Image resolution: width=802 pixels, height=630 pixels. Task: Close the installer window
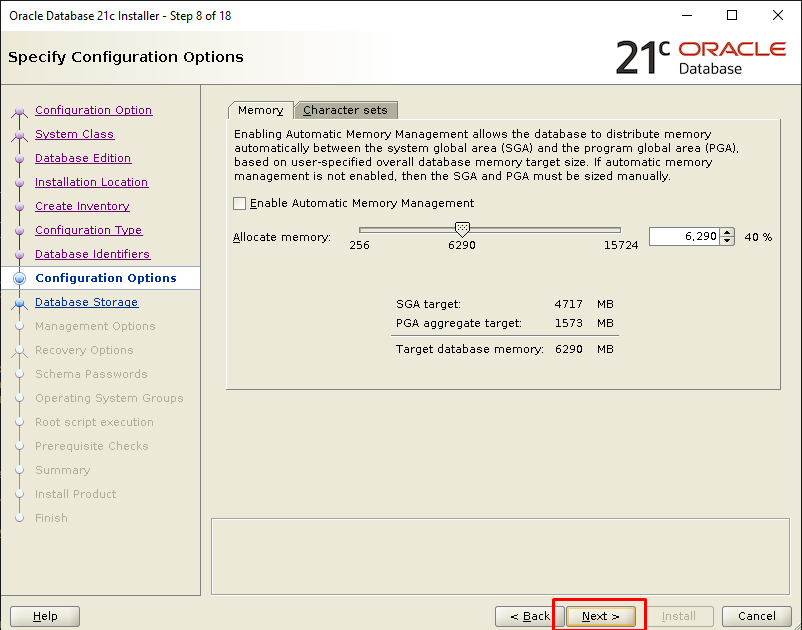point(777,15)
